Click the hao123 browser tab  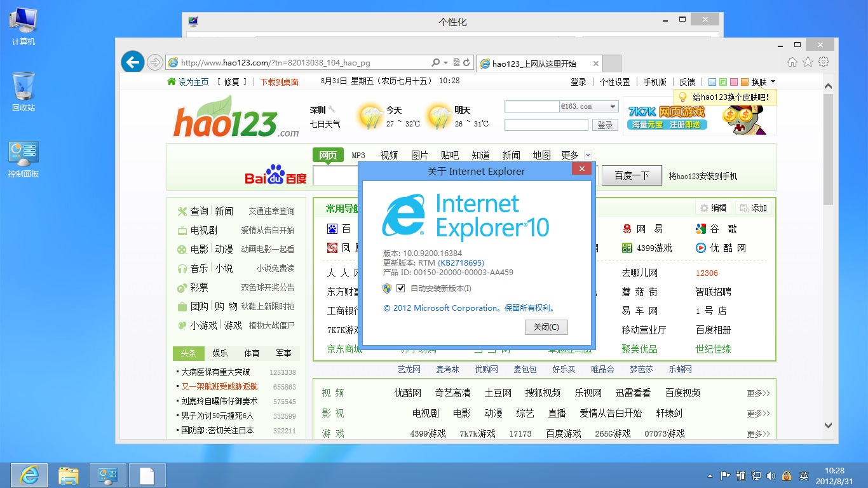(539, 64)
